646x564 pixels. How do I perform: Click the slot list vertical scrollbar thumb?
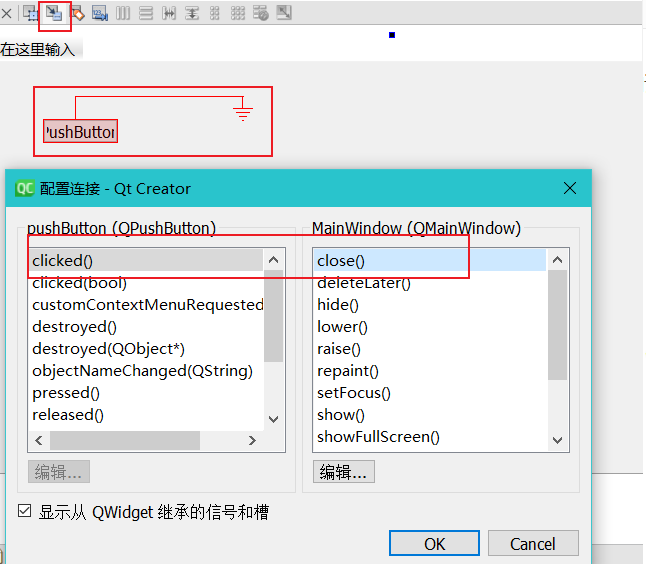pyautogui.click(x=557, y=325)
